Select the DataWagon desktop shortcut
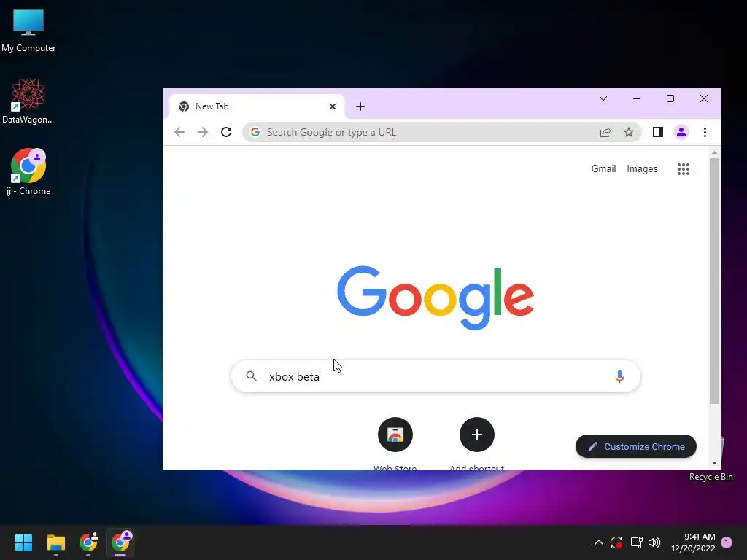This screenshot has height=560, width=747. pyautogui.click(x=28, y=101)
